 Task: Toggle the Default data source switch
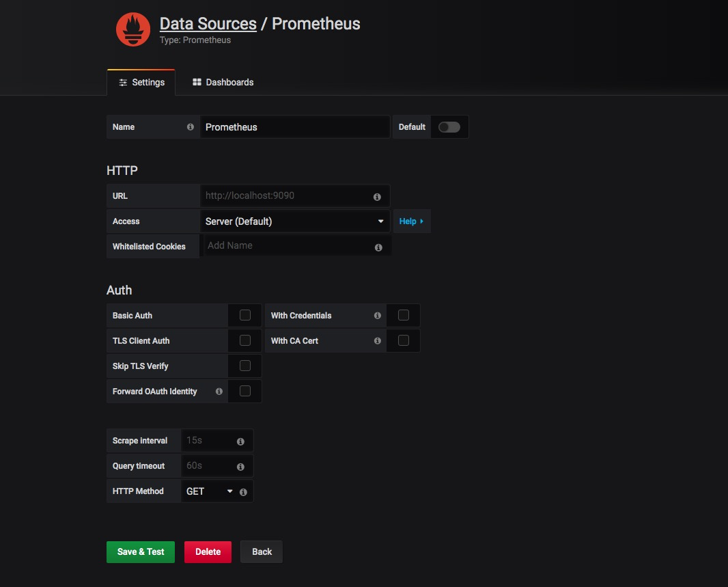click(449, 127)
